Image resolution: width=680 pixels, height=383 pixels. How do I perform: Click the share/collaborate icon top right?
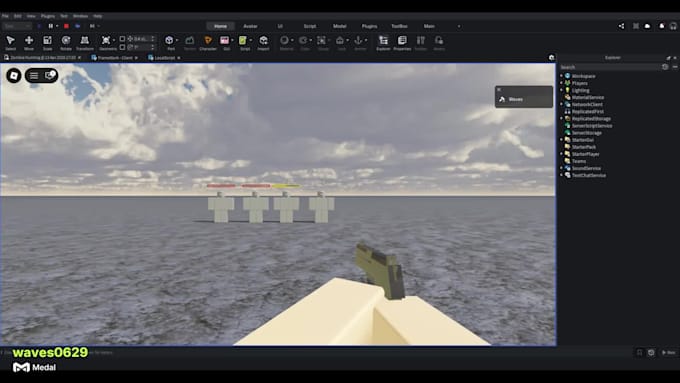(x=621, y=26)
